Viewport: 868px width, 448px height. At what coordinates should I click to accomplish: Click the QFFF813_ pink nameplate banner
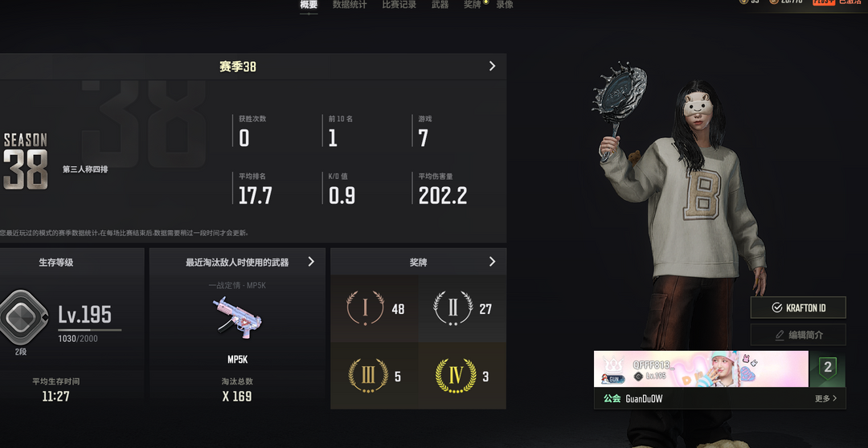pos(701,369)
